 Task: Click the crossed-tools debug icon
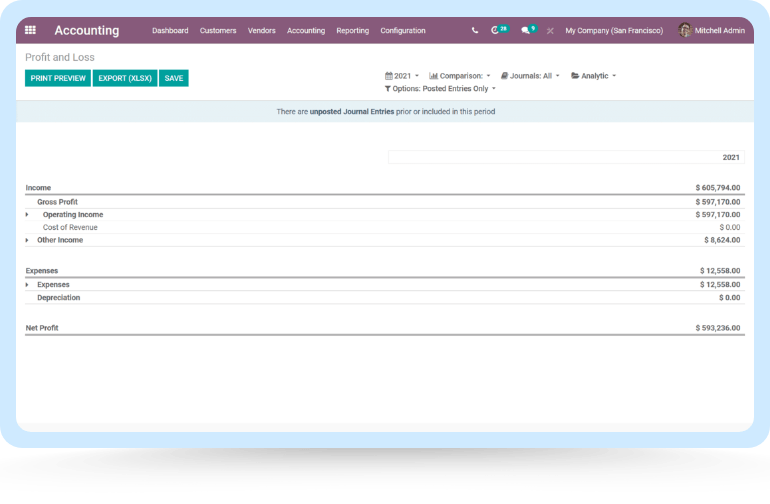[550, 31]
